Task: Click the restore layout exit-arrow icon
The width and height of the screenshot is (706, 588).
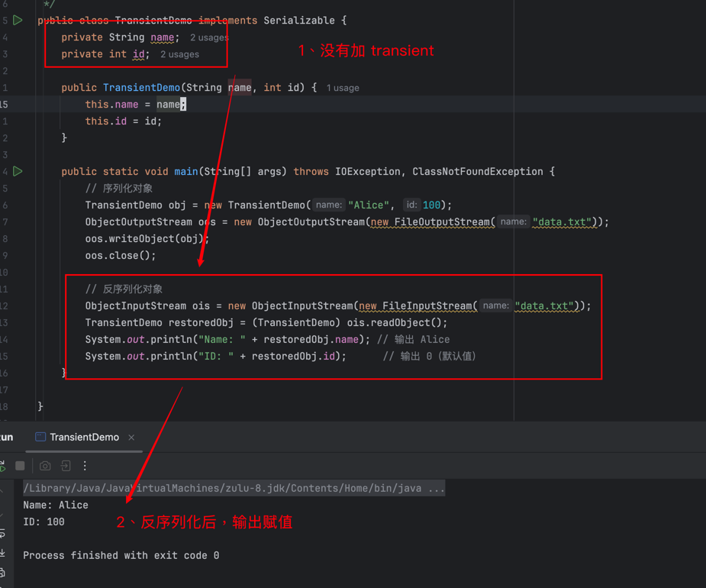Action: click(x=66, y=466)
